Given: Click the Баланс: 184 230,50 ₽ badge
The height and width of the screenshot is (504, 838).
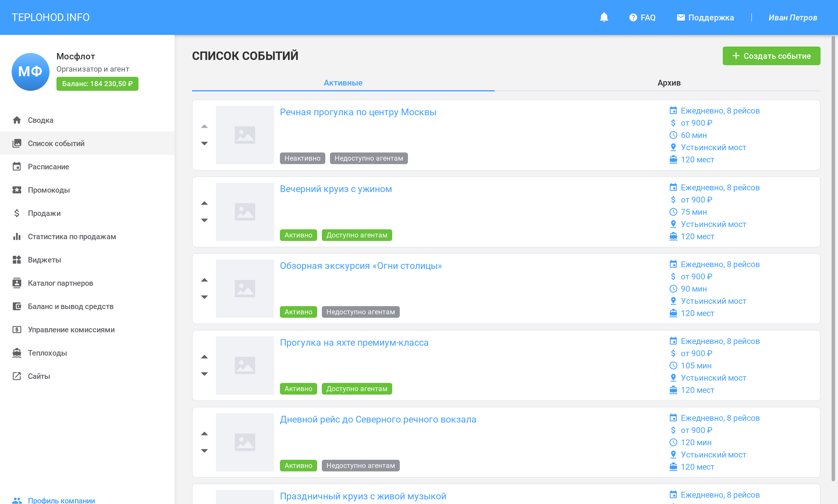Looking at the screenshot, I should coord(97,84).
